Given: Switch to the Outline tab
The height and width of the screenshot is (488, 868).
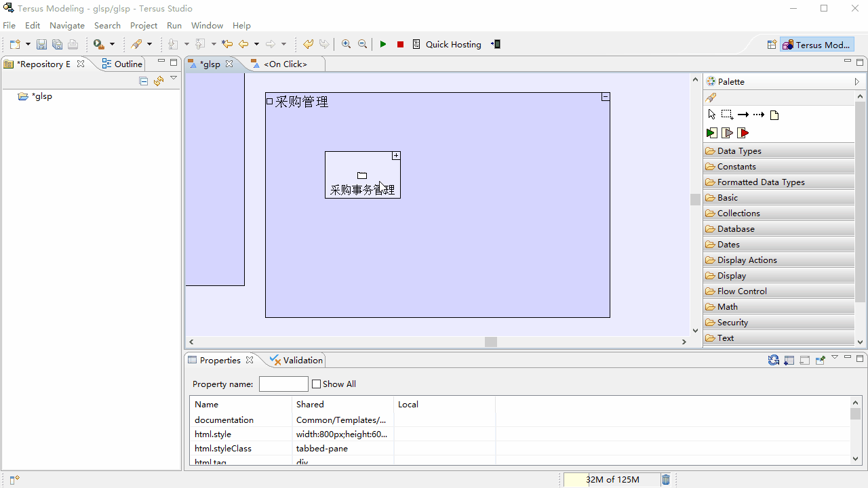Looking at the screenshot, I should (x=122, y=64).
